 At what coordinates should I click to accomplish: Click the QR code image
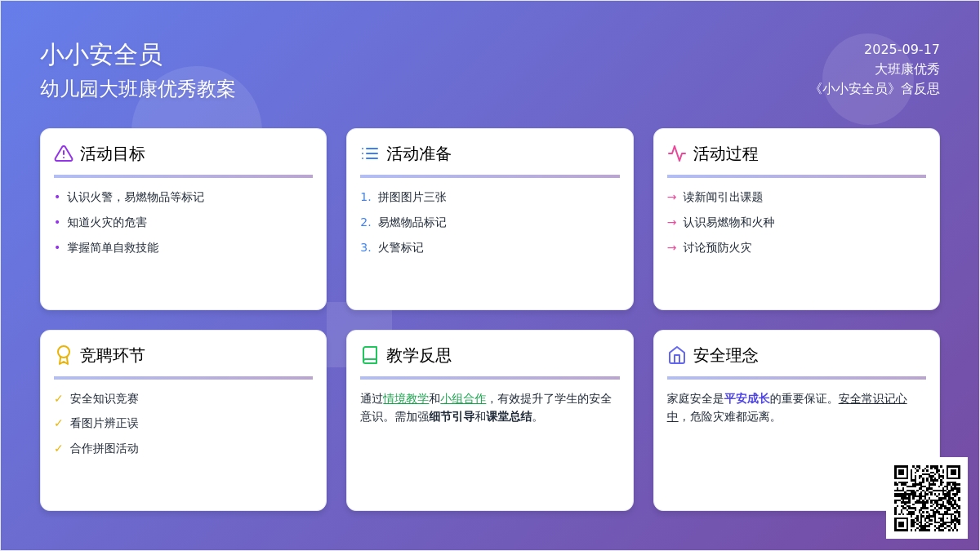(927, 498)
